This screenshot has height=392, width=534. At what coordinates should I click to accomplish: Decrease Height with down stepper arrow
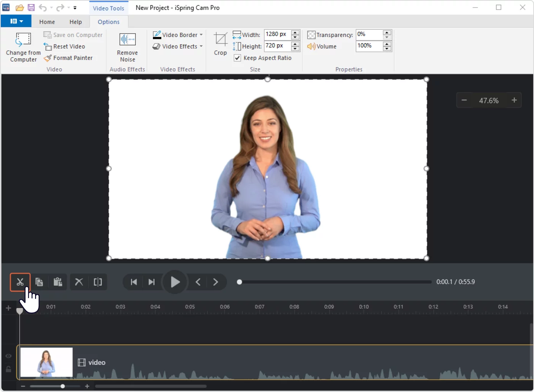[295, 48]
